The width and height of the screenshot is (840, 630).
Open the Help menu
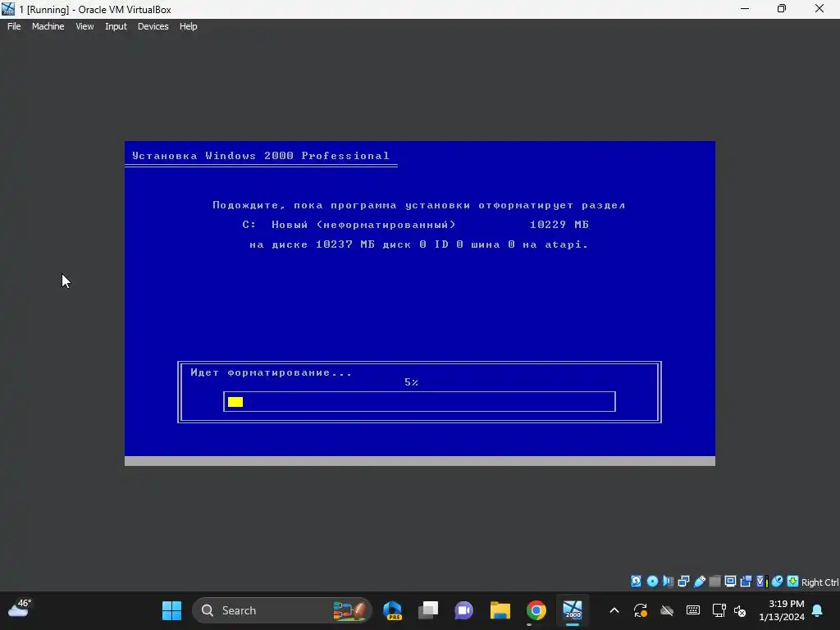point(188,26)
